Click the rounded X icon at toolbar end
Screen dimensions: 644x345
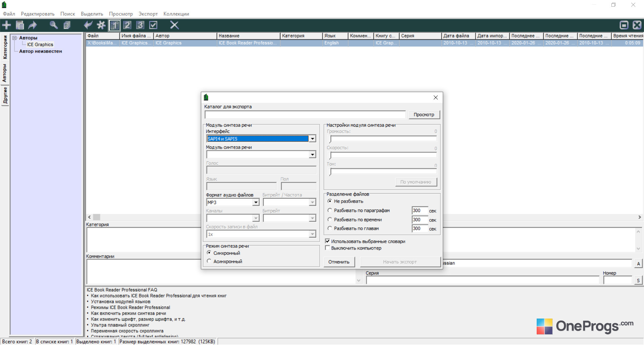[637, 25]
